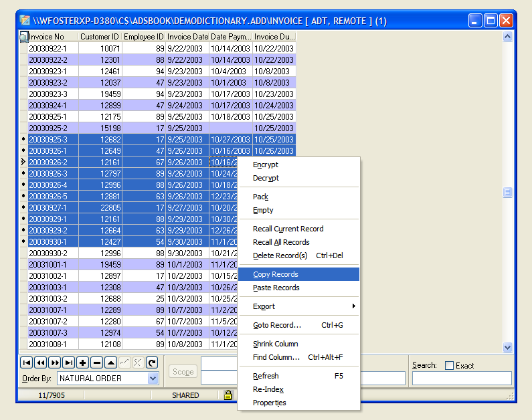Image resolution: width=532 pixels, height=420 pixels.
Task: Click the edit record (up triangle) button
Action: tap(111, 362)
